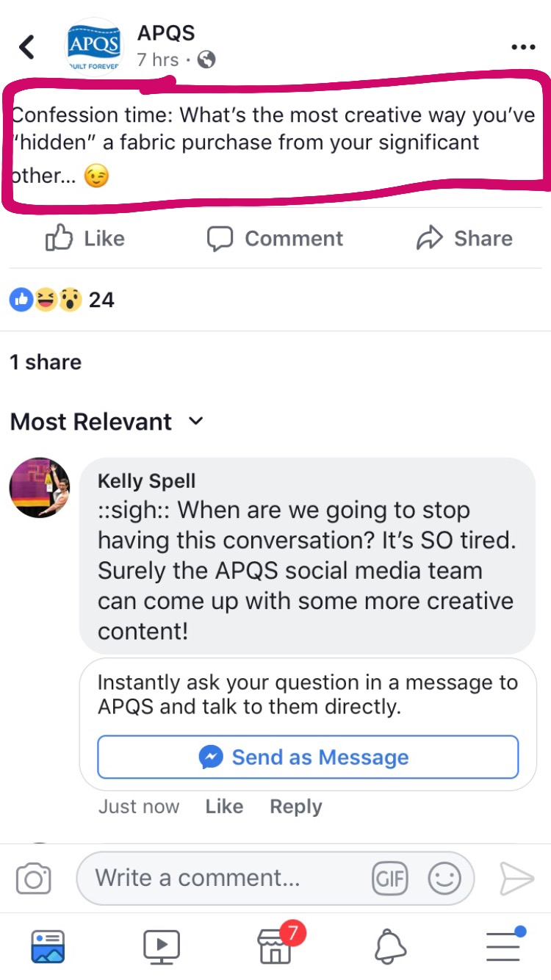Tap the APQS page logo
Viewport: 551px width, 980px height.
click(x=93, y=47)
